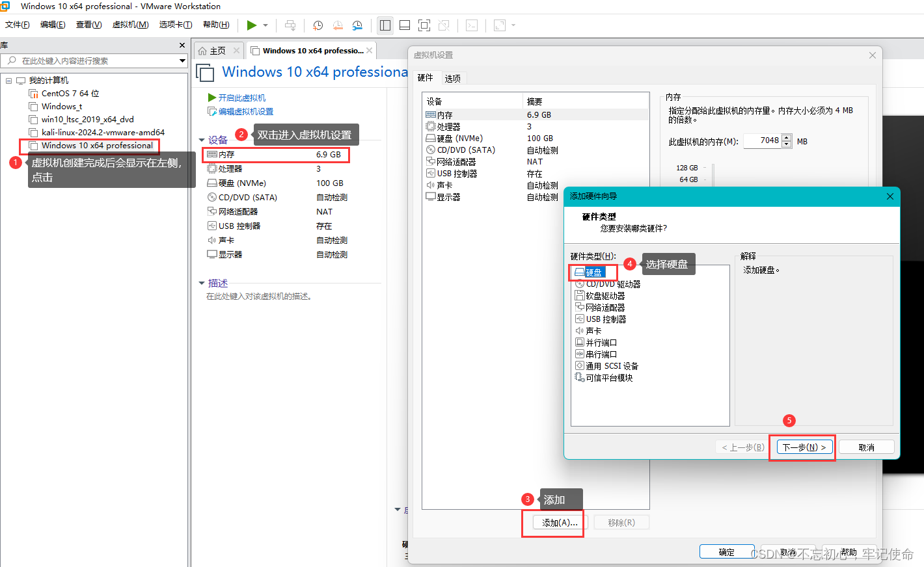Open the 文件(F) menu
This screenshot has height=567, width=924.
pos(18,25)
